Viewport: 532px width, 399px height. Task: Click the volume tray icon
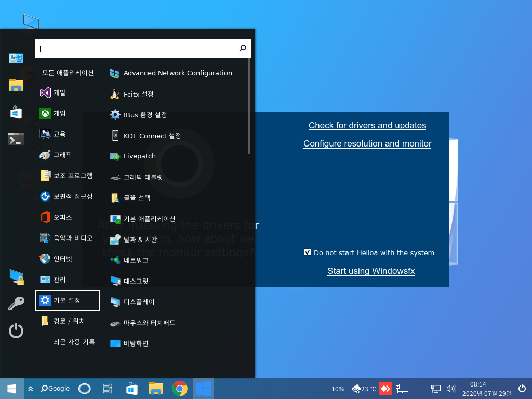click(451, 389)
